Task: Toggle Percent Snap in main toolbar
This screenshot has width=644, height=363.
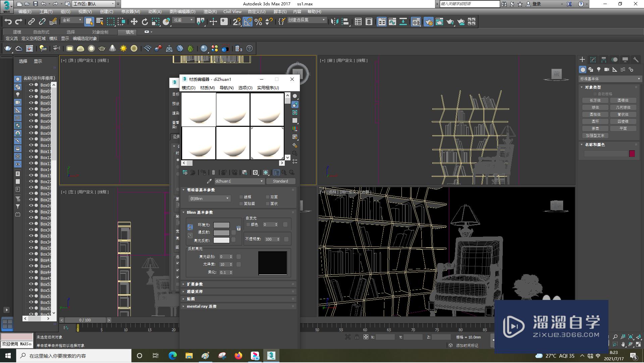Action: click(258, 22)
